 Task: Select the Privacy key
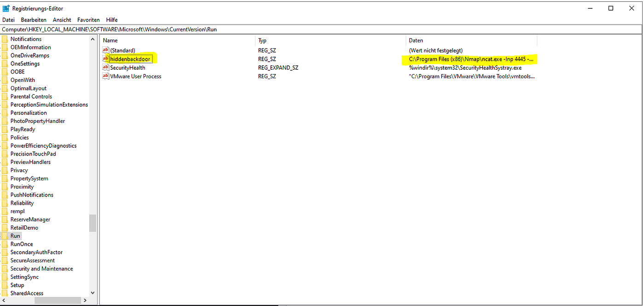20,170
